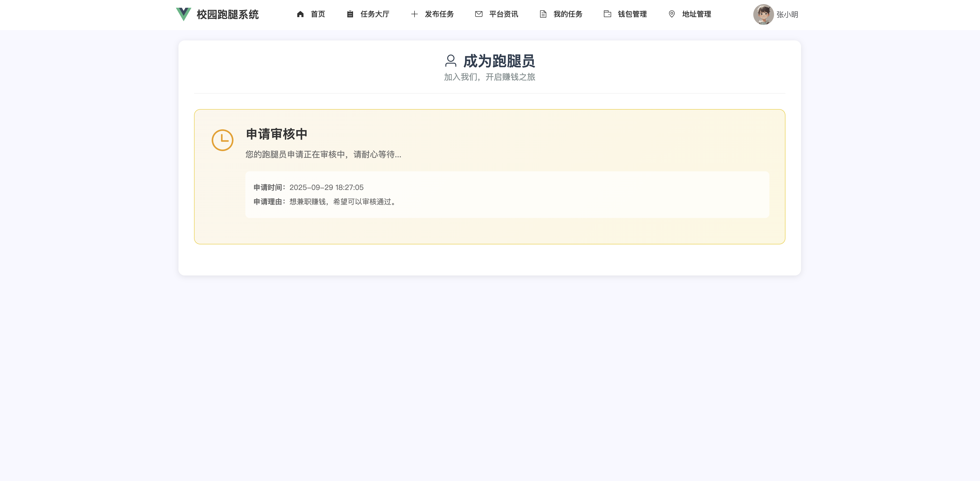The width and height of the screenshot is (980, 481).
Task: Click the plus icon for publishing tasks
Action: 414,14
